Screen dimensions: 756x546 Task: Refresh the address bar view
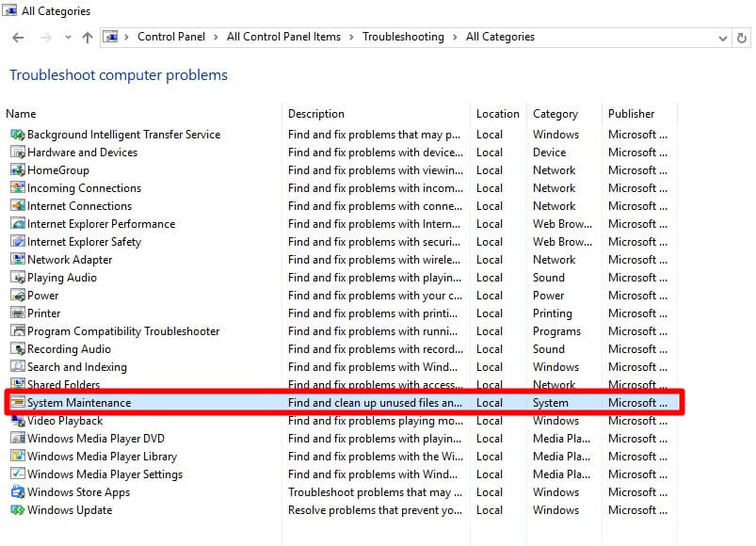coord(743,38)
